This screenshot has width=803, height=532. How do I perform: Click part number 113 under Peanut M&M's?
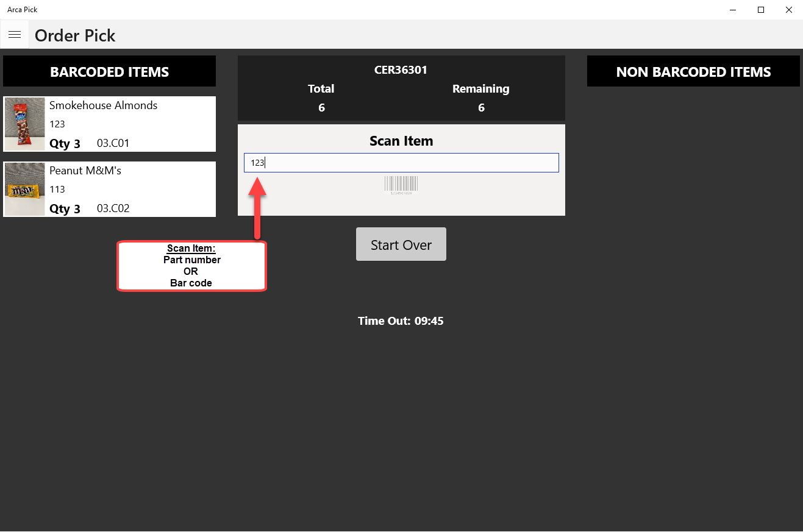coord(57,190)
